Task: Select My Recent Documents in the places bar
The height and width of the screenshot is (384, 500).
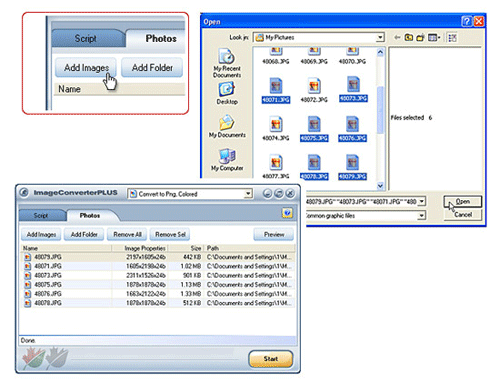Action: coord(227,63)
